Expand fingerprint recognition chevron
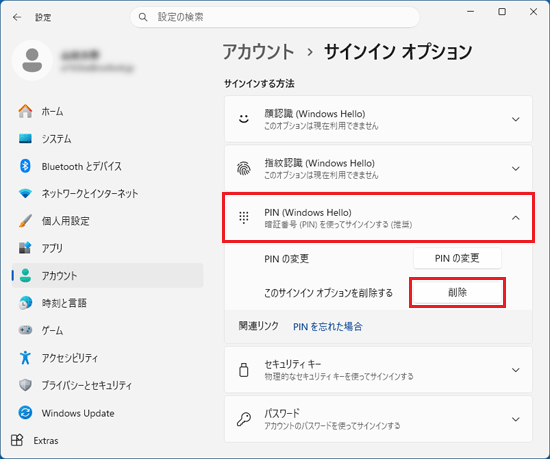 (515, 169)
